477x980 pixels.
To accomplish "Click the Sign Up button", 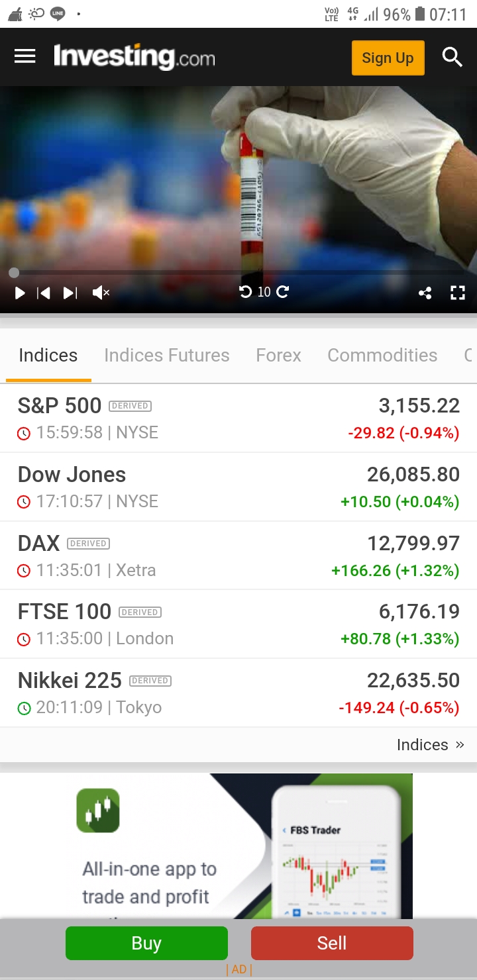I will [388, 58].
